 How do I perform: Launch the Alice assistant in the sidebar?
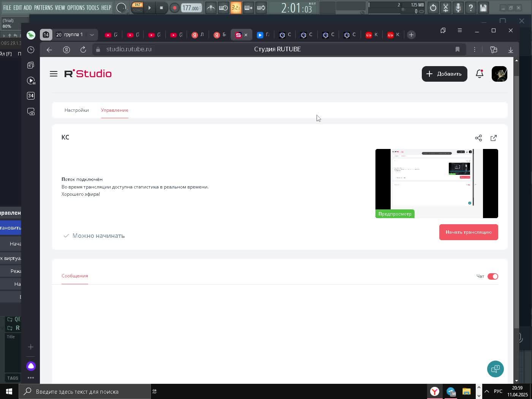(x=31, y=366)
